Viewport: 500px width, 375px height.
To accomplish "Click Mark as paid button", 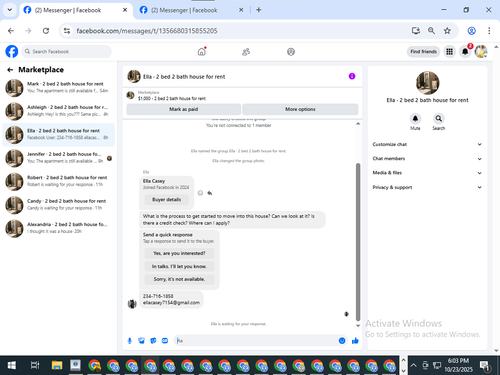I will pyautogui.click(x=183, y=109).
